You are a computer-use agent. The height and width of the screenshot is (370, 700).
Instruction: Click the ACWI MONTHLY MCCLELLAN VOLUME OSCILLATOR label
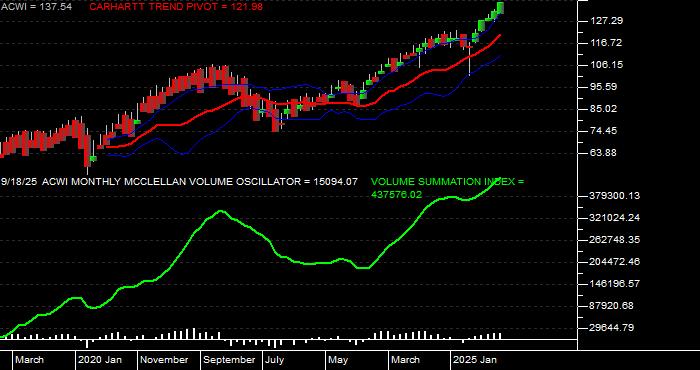tap(171, 182)
